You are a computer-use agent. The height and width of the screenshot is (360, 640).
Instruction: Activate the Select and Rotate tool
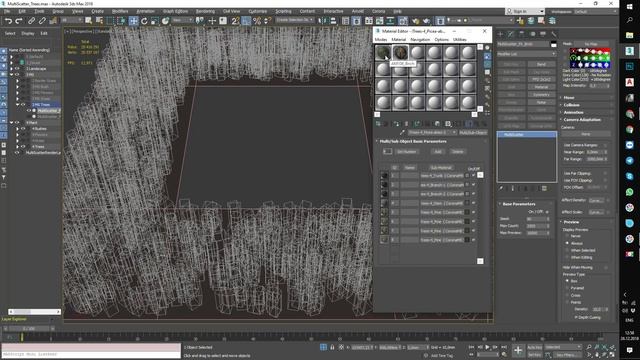[x=144, y=21]
